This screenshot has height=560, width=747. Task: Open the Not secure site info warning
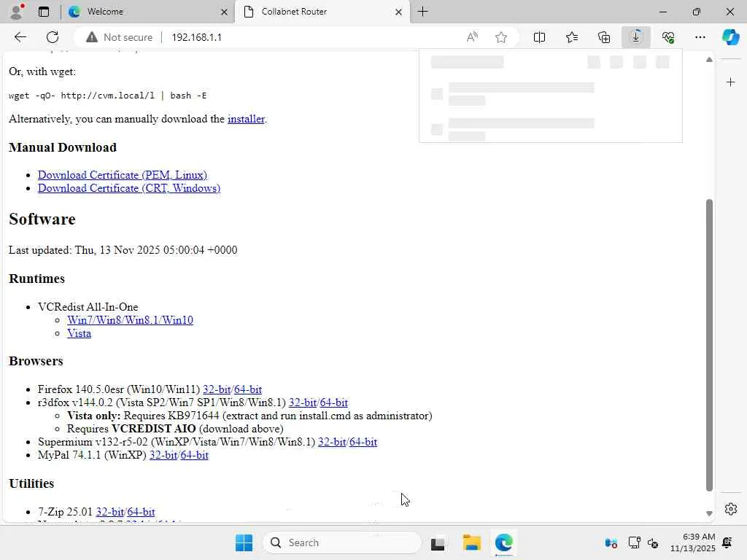120,37
